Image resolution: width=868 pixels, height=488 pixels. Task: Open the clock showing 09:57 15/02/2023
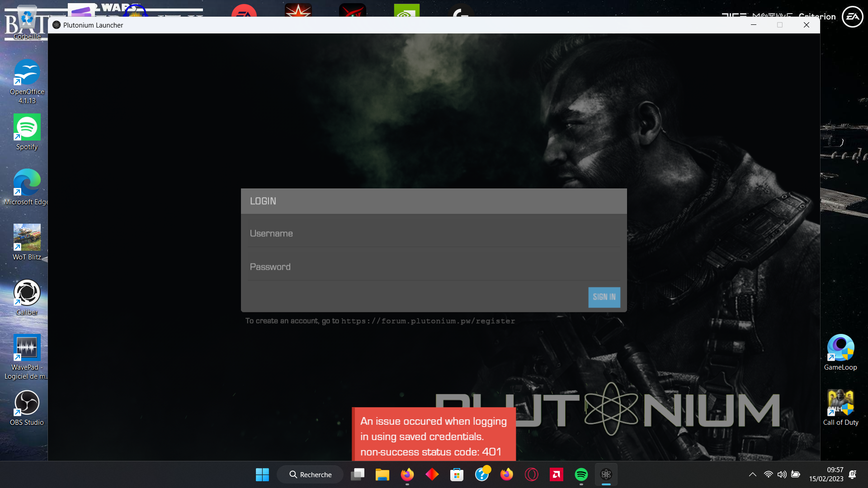pos(826,474)
